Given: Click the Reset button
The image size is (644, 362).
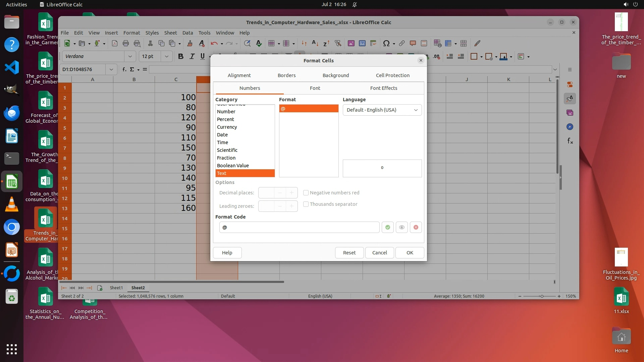Looking at the screenshot, I should (349, 253).
